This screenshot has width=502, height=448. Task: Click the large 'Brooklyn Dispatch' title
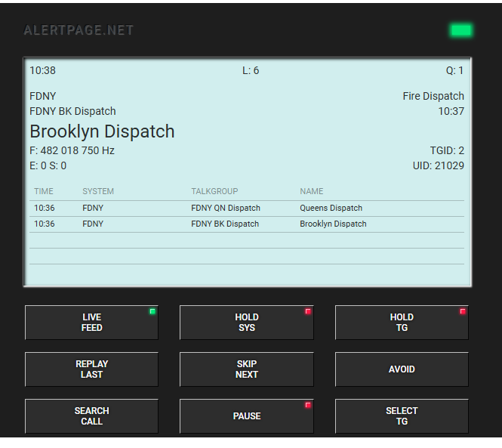pyautogui.click(x=102, y=131)
